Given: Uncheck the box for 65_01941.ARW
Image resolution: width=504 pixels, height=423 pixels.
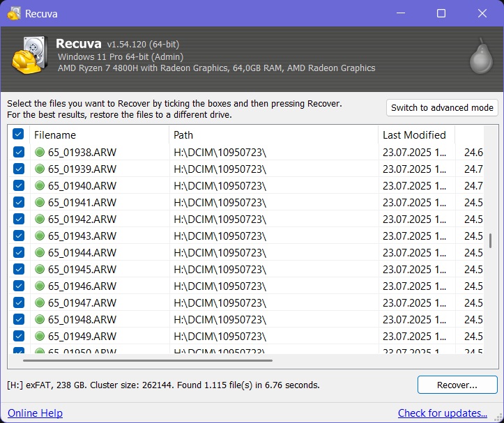Looking at the screenshot, I should point(19,202).
